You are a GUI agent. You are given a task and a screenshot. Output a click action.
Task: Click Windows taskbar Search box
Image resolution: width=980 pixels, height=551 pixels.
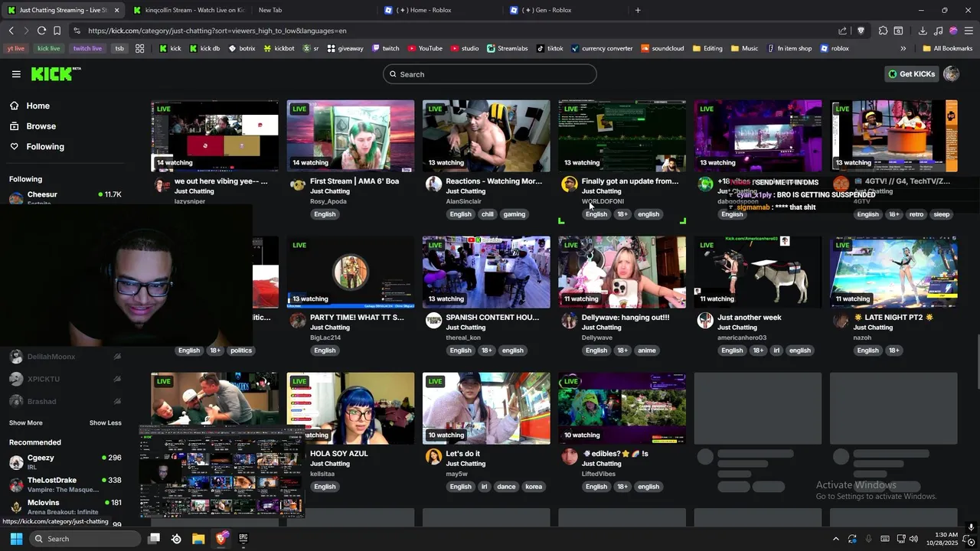click(86, 539)
